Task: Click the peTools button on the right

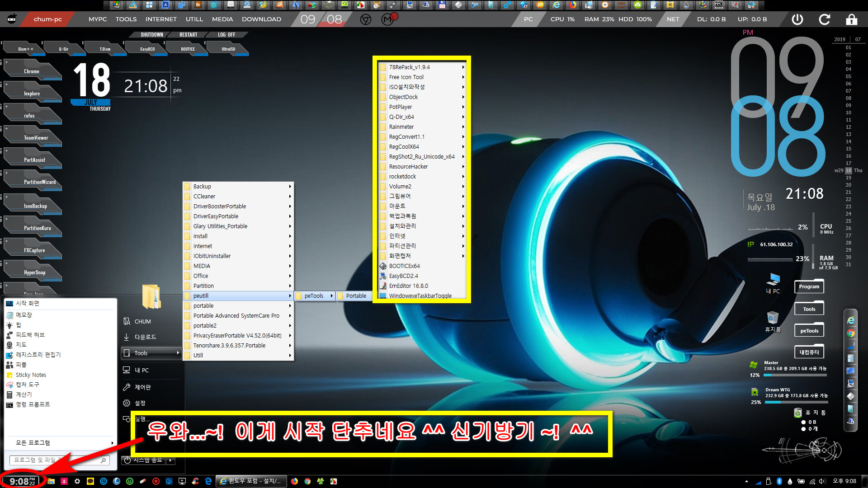Action: (x=809, y=331)
